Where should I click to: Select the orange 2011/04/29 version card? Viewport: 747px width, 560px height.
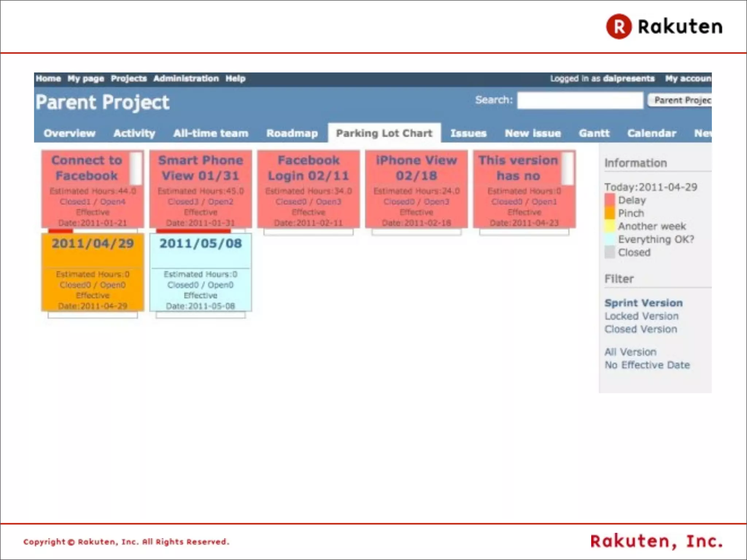(x=93, y=244)
